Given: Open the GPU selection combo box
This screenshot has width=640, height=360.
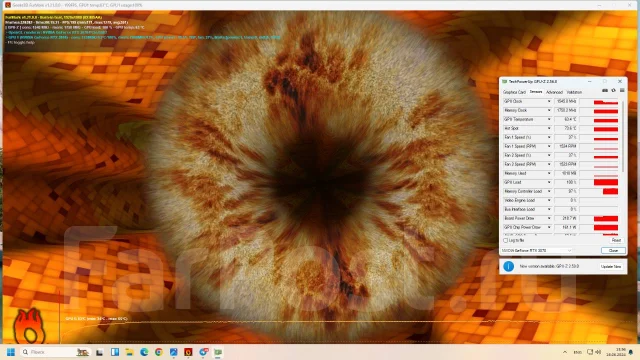Looking at the screenshot, I should (537, 250).
